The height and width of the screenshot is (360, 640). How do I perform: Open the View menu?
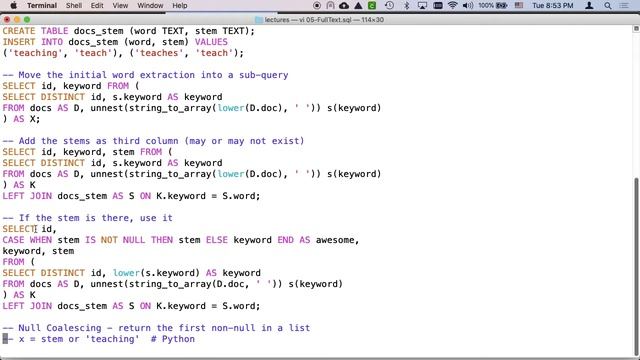120,5
